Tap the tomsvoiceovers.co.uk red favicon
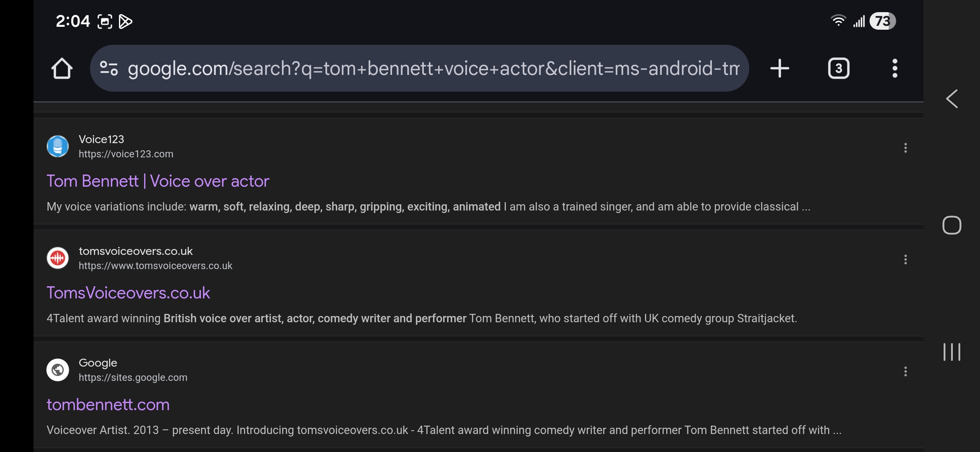Image resolution: width=980 pixels, height=452 pixels. coord(58,258)
